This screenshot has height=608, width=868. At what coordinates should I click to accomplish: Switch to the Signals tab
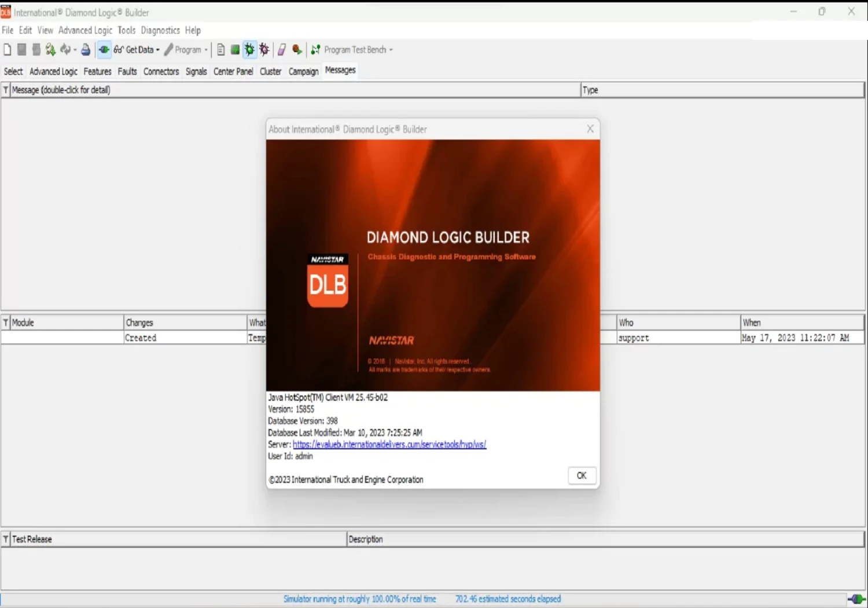click(196, 71)
